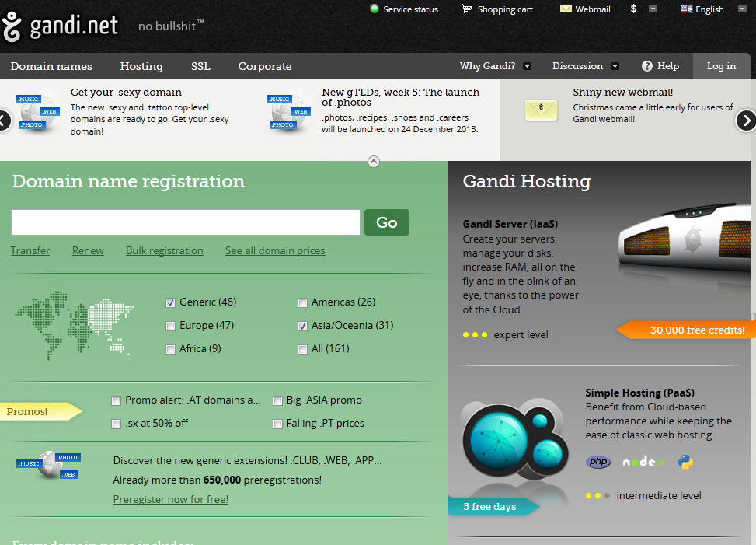Click the yellow envelope Shiny new webmail icon
The height and width of the screenshot is (545, 756).
click(541, 110)
